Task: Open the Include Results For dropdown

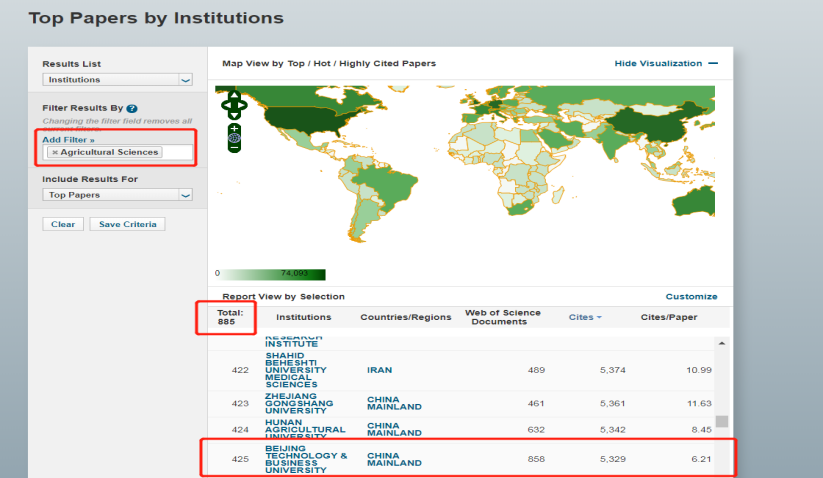Action: 117,196
